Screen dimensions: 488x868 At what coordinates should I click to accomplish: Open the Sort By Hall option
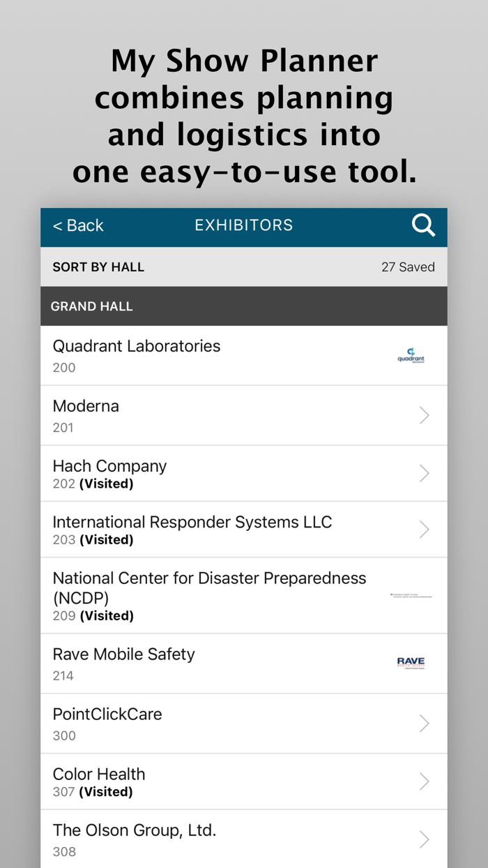coord(98,267)
